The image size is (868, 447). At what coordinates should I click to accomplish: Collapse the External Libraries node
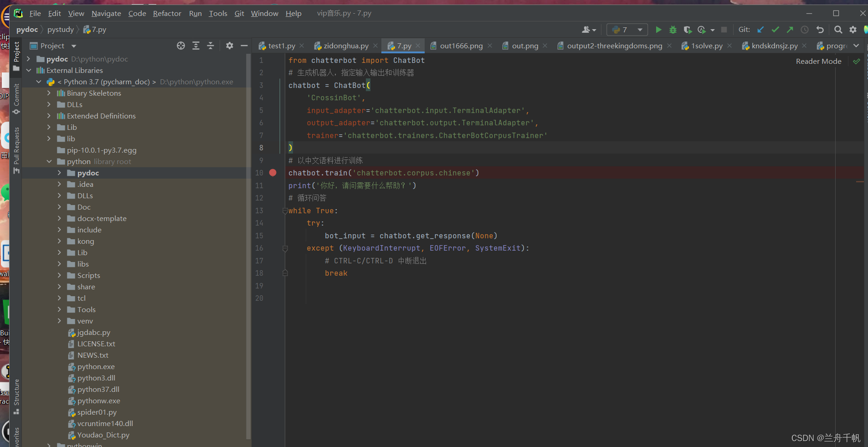pos(29,70)
